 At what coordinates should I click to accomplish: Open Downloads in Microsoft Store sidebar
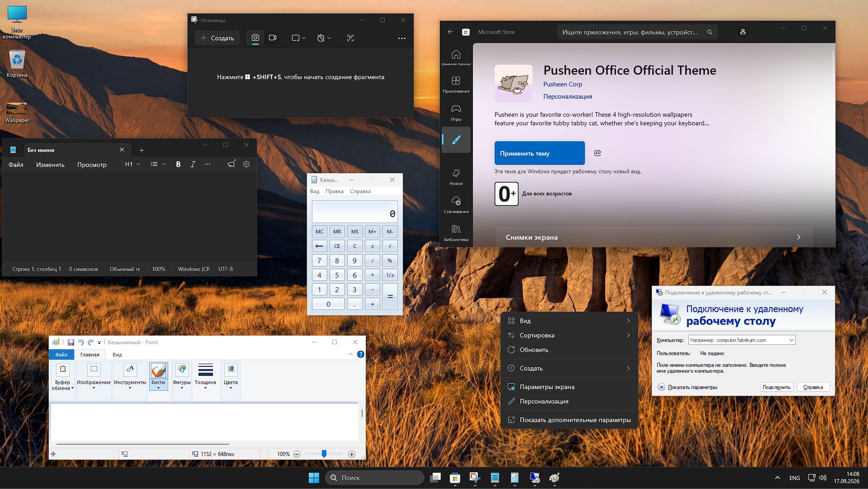click(456, 204)
